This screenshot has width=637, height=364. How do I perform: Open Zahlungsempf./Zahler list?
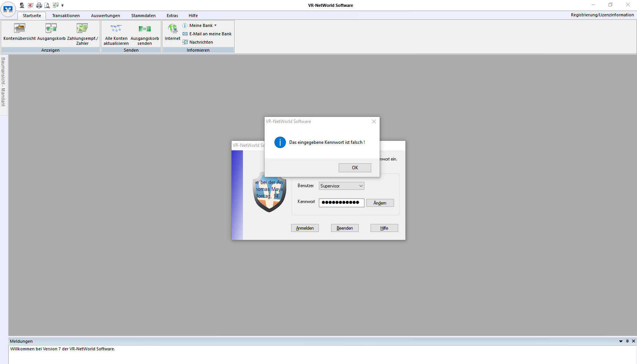[x=82, y=34]
